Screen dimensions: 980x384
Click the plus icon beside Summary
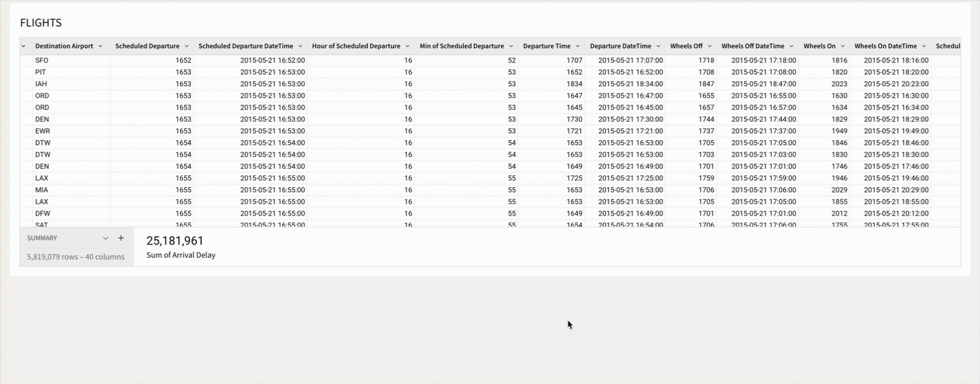pos(121,238)
